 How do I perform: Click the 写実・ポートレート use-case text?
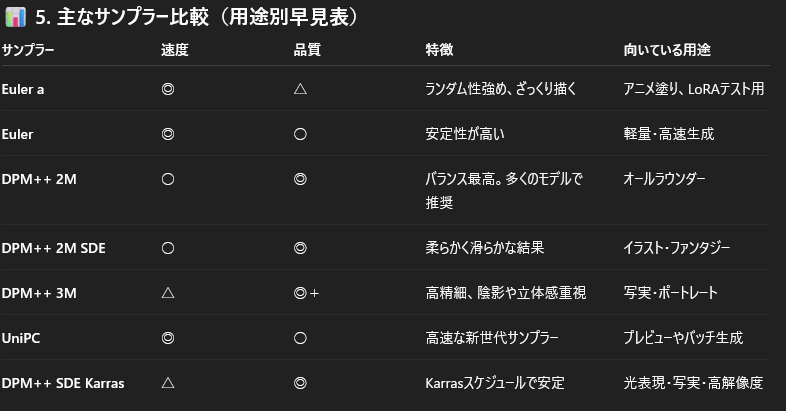click(669, 293)
